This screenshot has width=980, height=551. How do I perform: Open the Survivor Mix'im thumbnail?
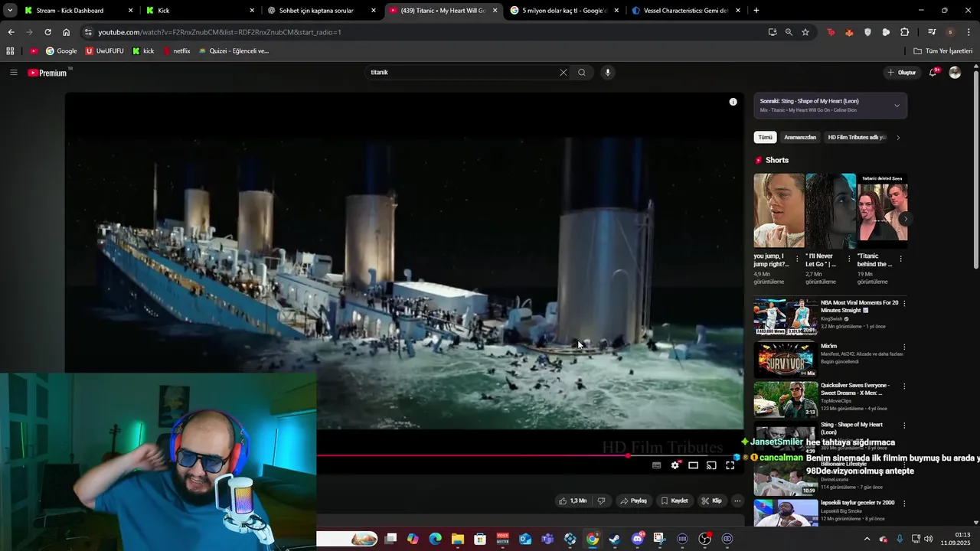point(786,360)
